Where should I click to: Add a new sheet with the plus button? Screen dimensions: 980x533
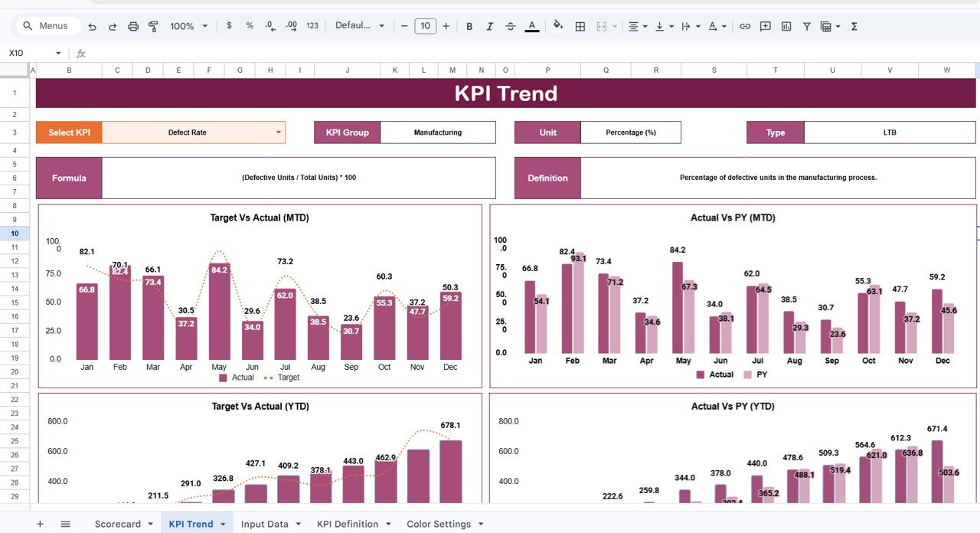[40, 524]
